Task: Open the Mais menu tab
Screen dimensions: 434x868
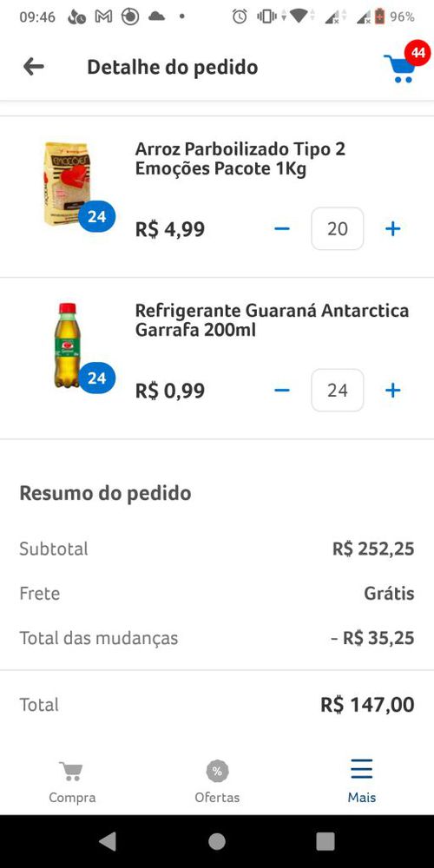Action: tap(361, 783)
